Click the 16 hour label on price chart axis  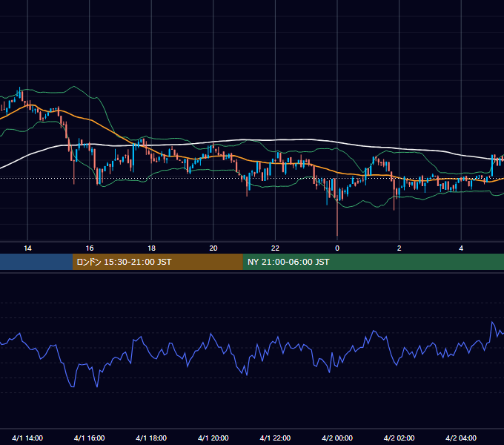pyautogui.click(x=90, y=248)
